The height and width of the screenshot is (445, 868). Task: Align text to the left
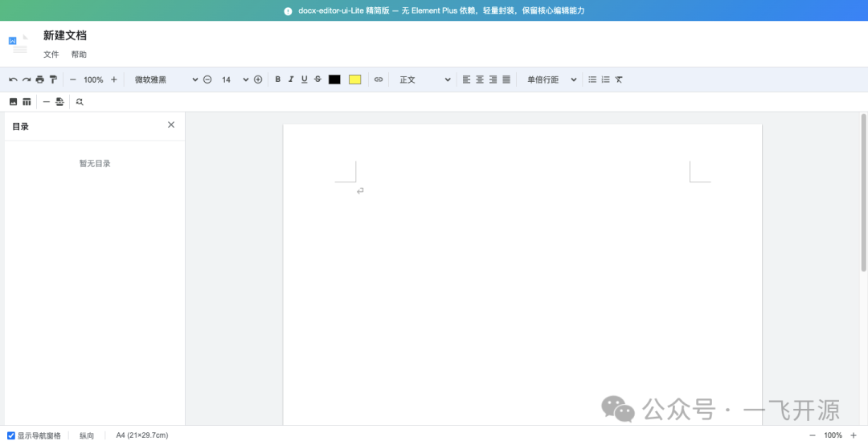click(x=467, y=80)
